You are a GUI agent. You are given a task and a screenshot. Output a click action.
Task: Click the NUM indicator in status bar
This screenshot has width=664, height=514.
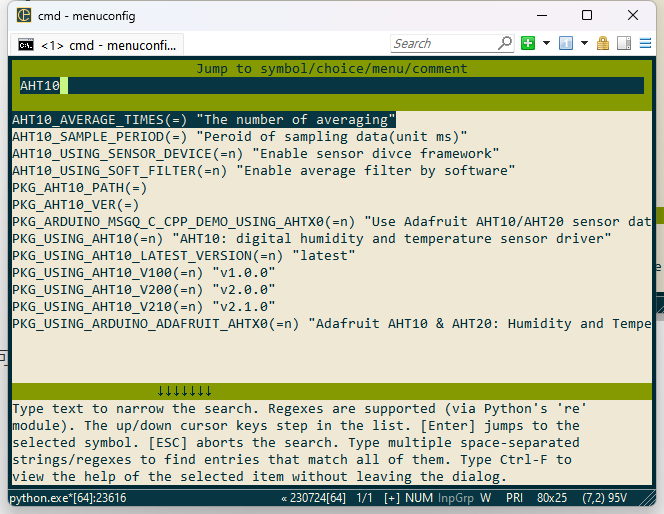[419, 498]
